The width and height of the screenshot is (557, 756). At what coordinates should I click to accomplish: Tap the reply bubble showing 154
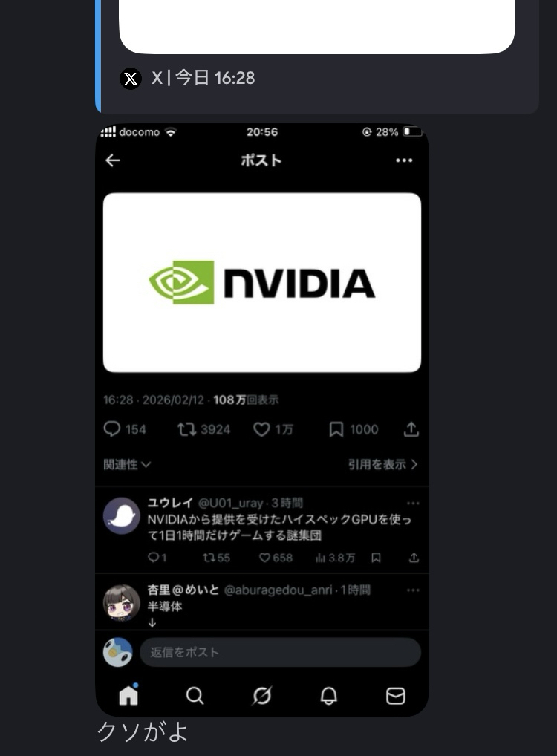(x=125, y=429)
